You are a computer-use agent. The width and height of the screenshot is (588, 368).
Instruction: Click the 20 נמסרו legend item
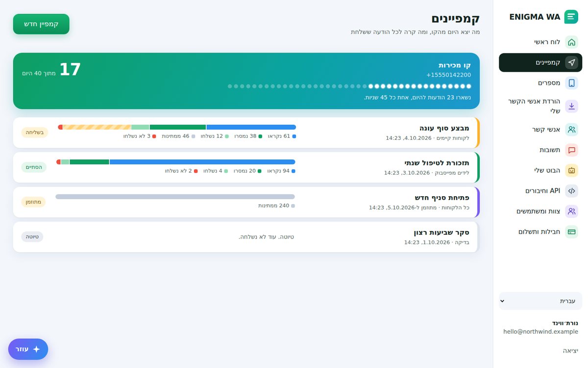coord(247,171)
